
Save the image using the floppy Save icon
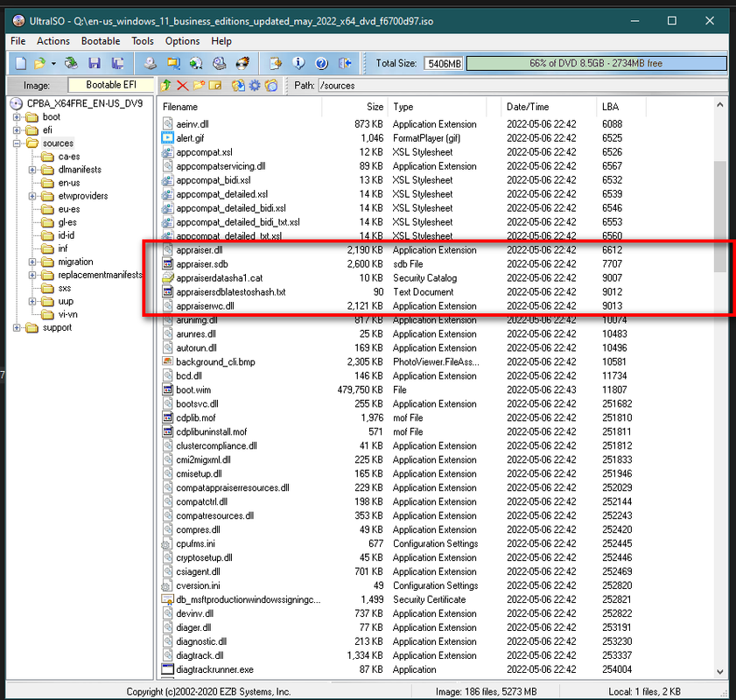(x=95, y=63)
